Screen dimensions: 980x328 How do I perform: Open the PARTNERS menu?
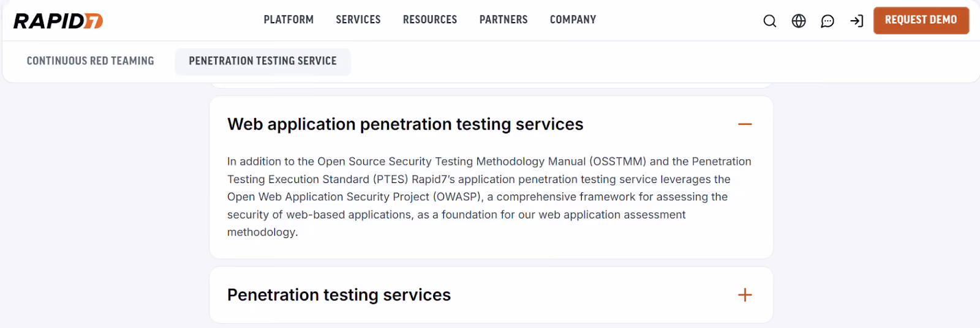(x=503, y=20)
